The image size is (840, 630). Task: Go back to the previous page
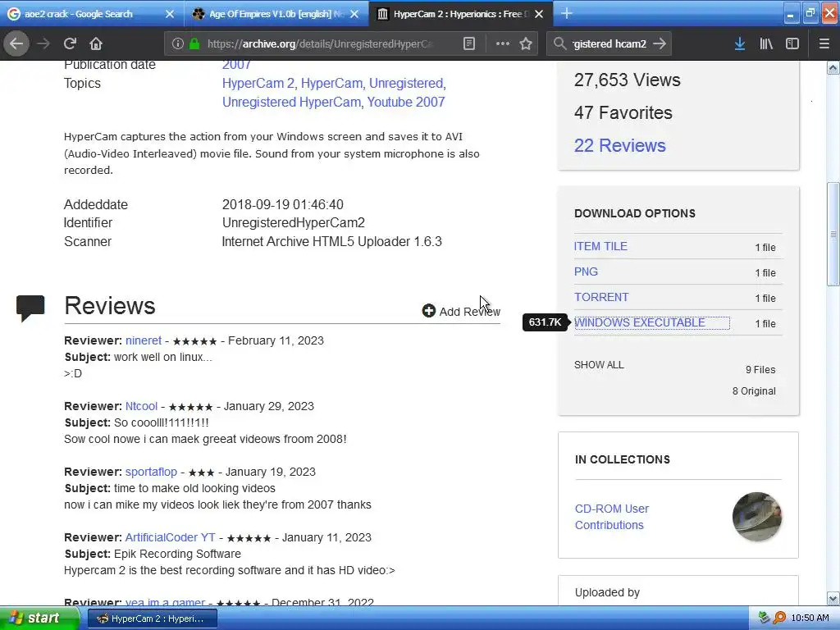pos(16,43)
